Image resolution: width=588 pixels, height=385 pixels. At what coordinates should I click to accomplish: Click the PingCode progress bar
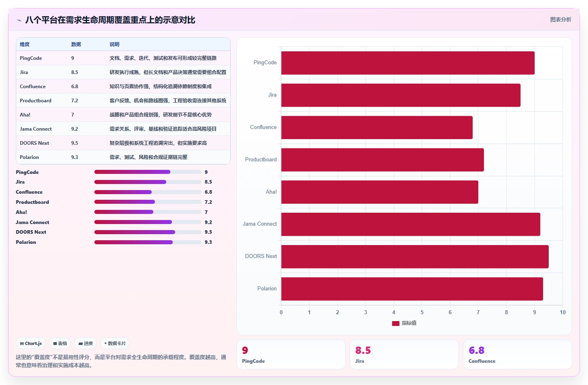pos(148,172)
